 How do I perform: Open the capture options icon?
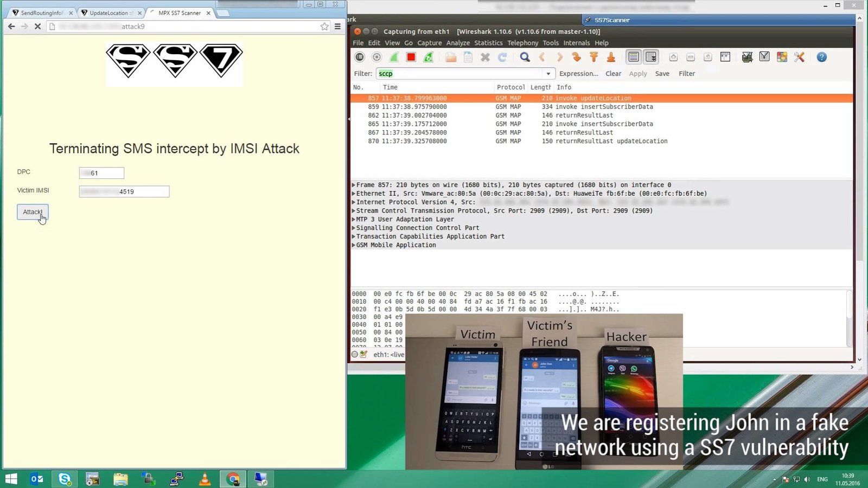[377, 57]
